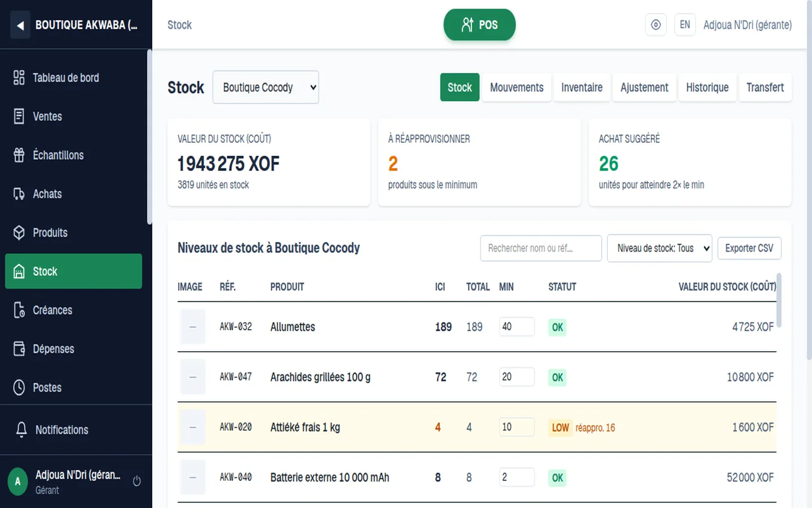Click the Attiéké frais image placeholder
Screen dimensions: 812x508
(193, 427)
